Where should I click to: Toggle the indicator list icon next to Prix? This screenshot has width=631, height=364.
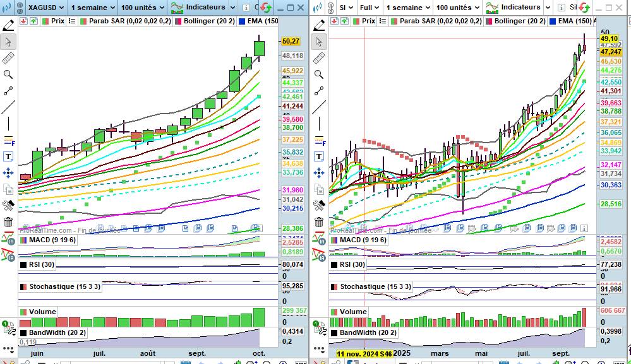tap(72, 21)
